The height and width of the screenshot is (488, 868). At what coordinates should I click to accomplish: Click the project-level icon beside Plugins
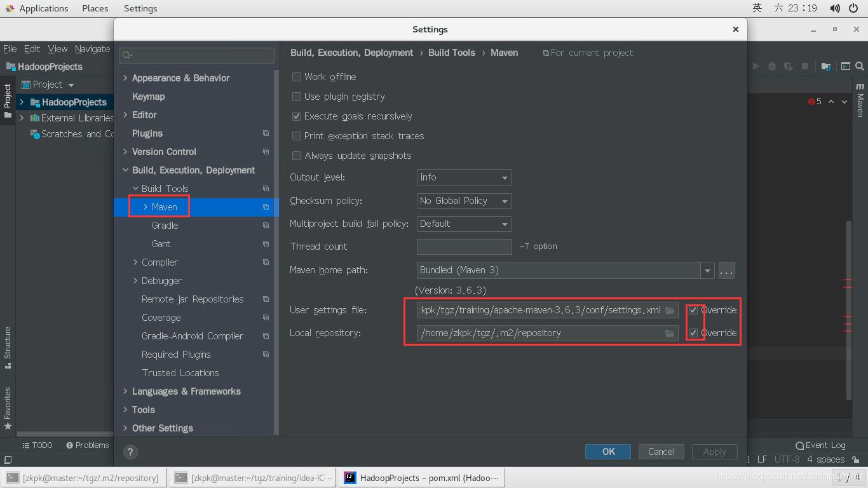point(266,133)
